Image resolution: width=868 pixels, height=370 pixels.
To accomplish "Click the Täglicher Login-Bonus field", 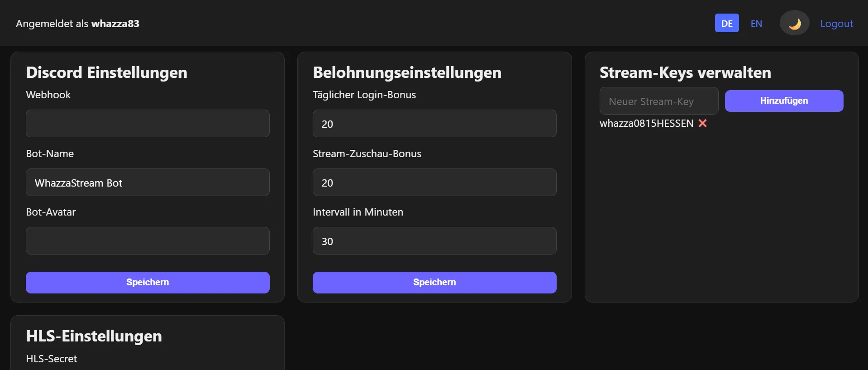I will [434, 123].
